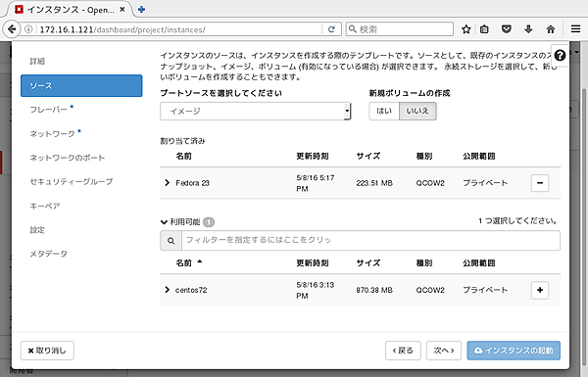The image size is (588, 377).
Task: Open the help question mark icon
Action: (560, 56)
